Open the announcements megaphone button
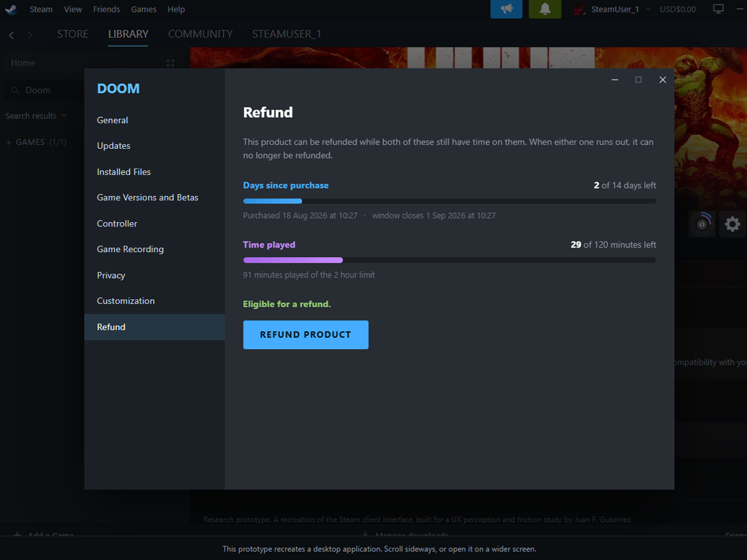 [x=507, y=9]
